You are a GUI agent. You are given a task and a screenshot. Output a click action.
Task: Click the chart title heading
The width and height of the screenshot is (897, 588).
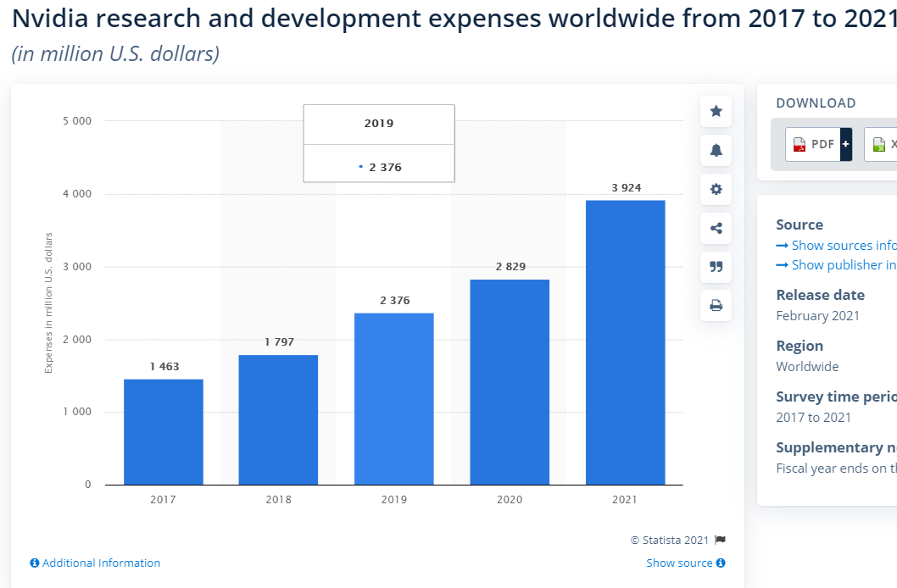[x=454, y=19]
